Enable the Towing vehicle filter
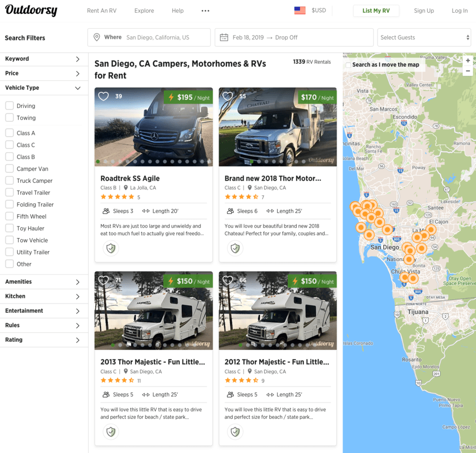 tap(10, 118)
